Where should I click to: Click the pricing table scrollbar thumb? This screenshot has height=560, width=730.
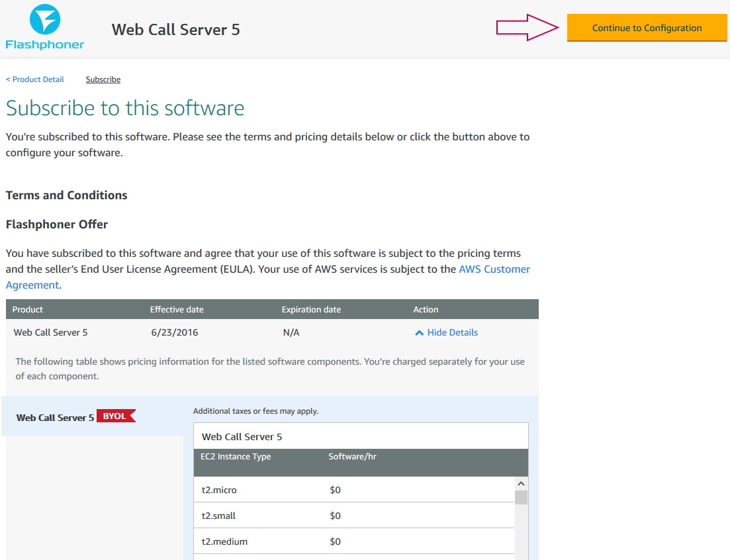pyautogui.click(x=521, y=498)
